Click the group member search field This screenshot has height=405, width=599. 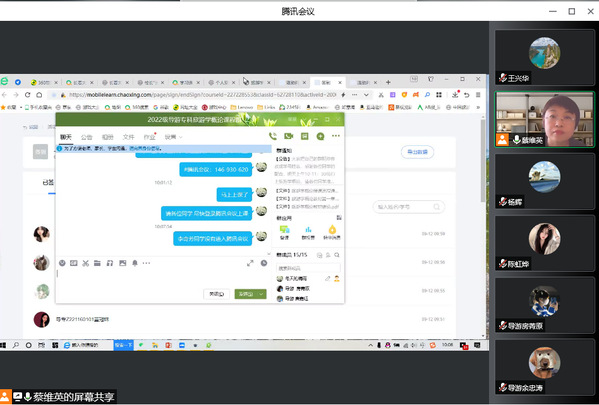(x=308, y=268)
